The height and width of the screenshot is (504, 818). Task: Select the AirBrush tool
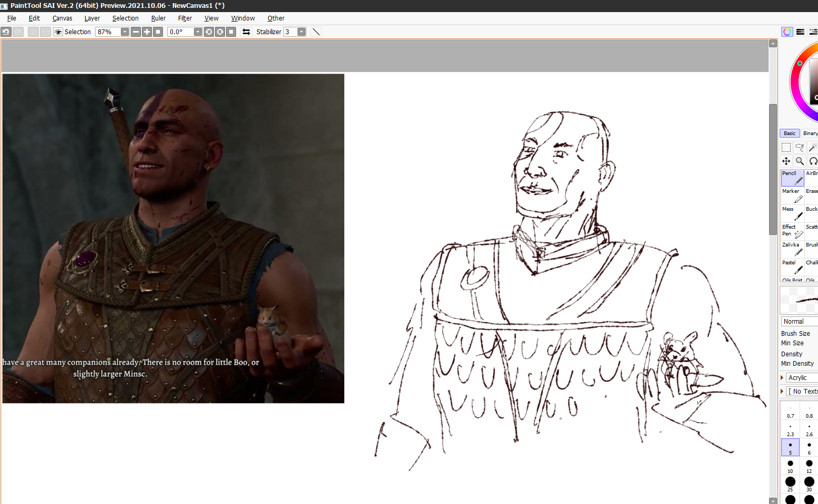(812, 178)
